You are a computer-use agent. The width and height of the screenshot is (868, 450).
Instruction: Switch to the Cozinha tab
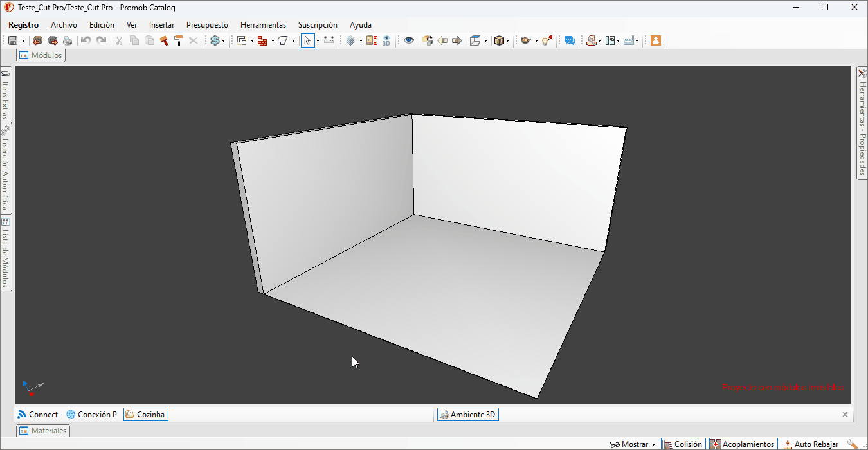point(146,415)
